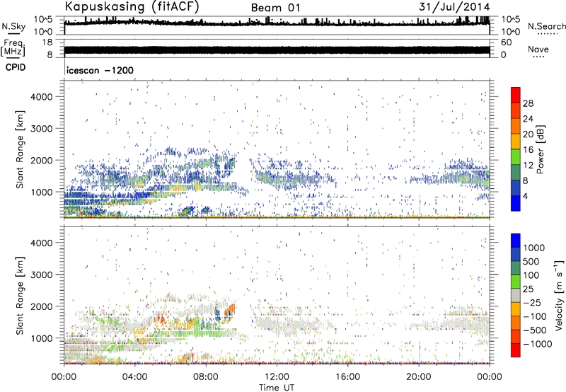Select the "20:00" time axis tick label
The height and width of the screenshot is (392, 566).
pyautogui.click(x=418, y=377)
